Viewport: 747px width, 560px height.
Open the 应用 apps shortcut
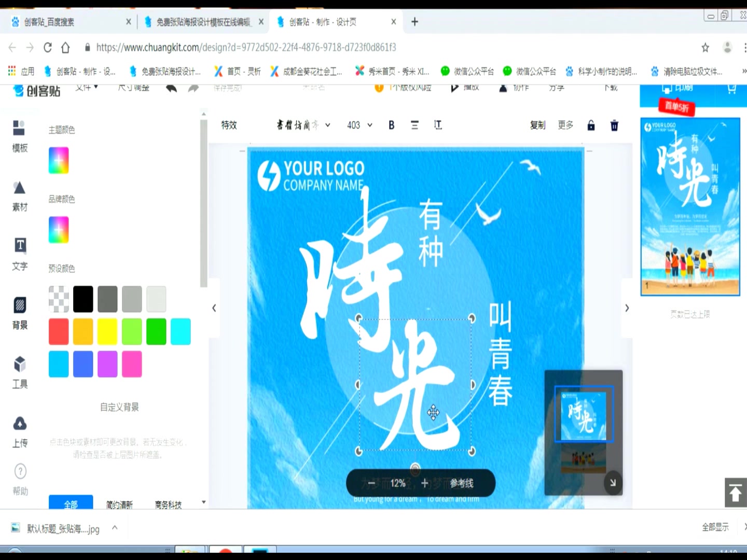(x=21, y=71)
